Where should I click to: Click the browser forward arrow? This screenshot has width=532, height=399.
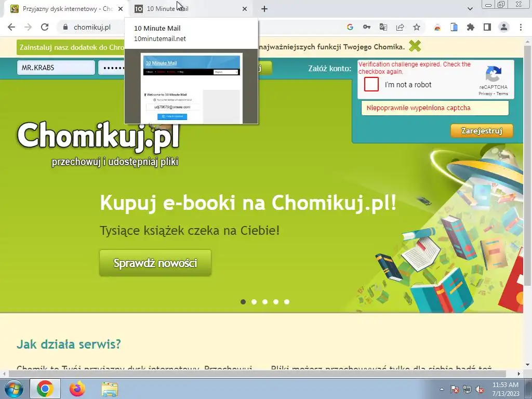pyautogui.click(x=28, y=27)
